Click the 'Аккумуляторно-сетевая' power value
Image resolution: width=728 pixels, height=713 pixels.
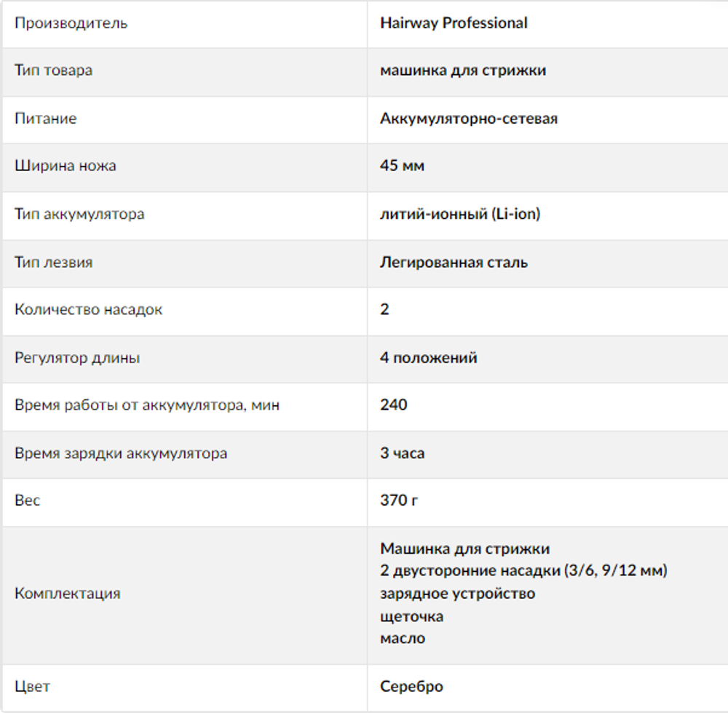[x=469, y=119]
